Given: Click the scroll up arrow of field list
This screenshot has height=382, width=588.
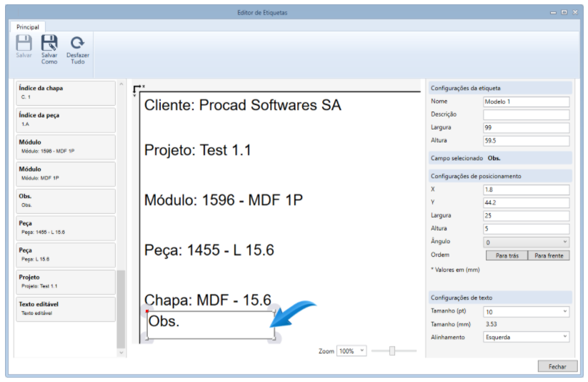Looking at the screenshot, I should point(121,84).
